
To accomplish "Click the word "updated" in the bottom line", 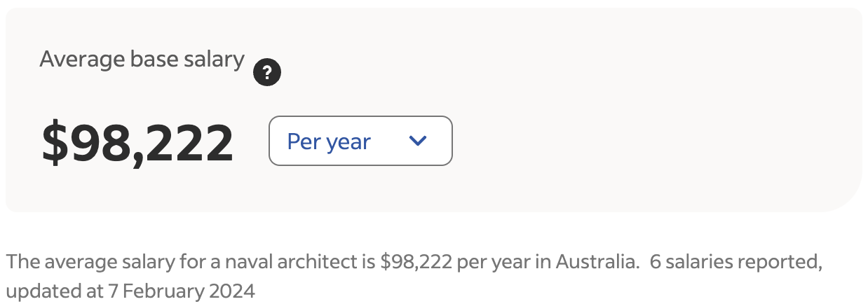I will tap(34, 290).
